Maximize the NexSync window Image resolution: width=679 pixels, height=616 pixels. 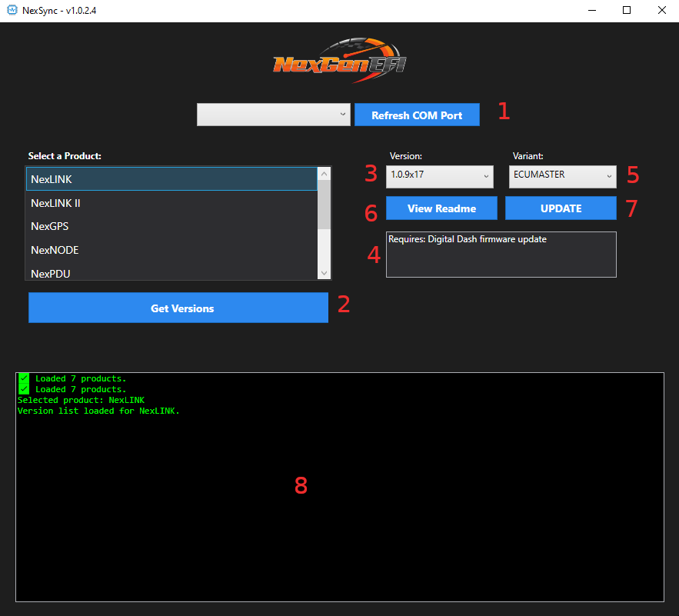click(627, 11)
